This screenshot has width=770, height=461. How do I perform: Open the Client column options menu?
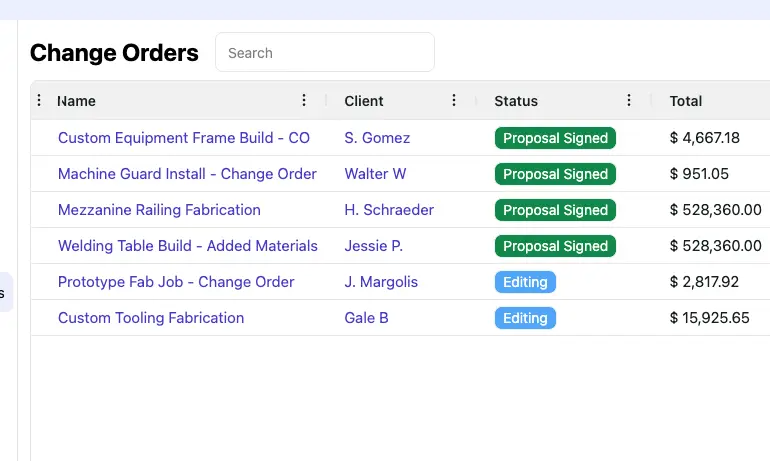click(454, 100)
